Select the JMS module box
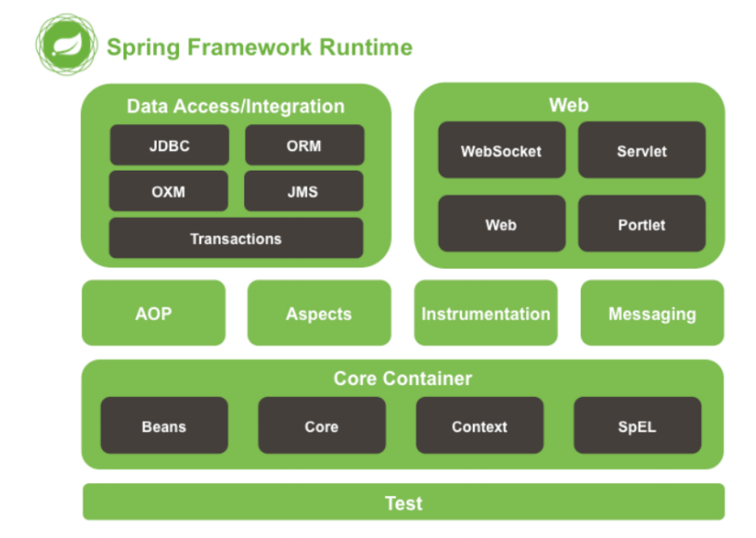Viewport: 756px width, 538px height. (x=303, y=191)
